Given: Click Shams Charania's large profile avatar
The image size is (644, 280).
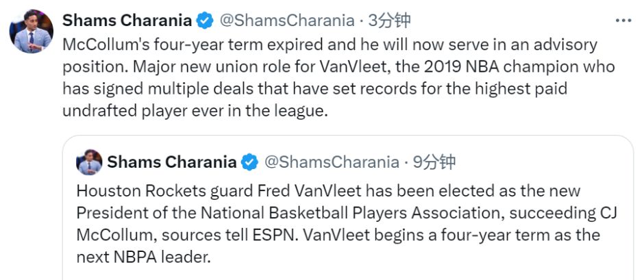Looking at the screenshot, I should click(x=32, y=31).
